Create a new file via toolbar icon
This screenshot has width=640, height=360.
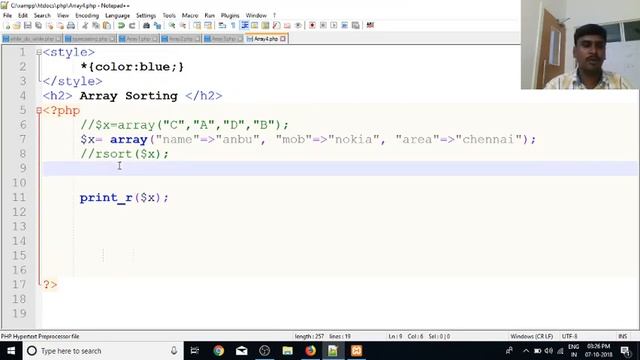coord(7,26)
